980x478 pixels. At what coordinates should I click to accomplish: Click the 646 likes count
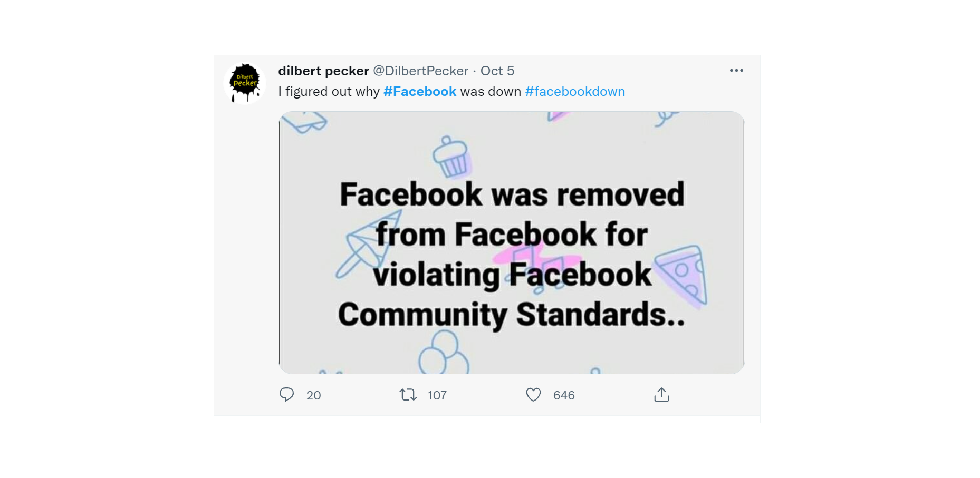click(x=563, y=395)
